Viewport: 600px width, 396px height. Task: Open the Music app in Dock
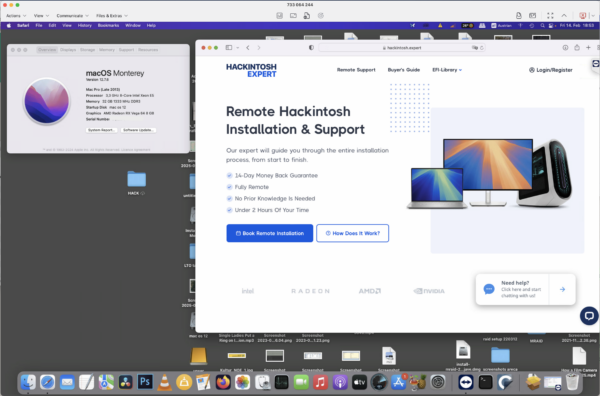[x=321, y=382]
